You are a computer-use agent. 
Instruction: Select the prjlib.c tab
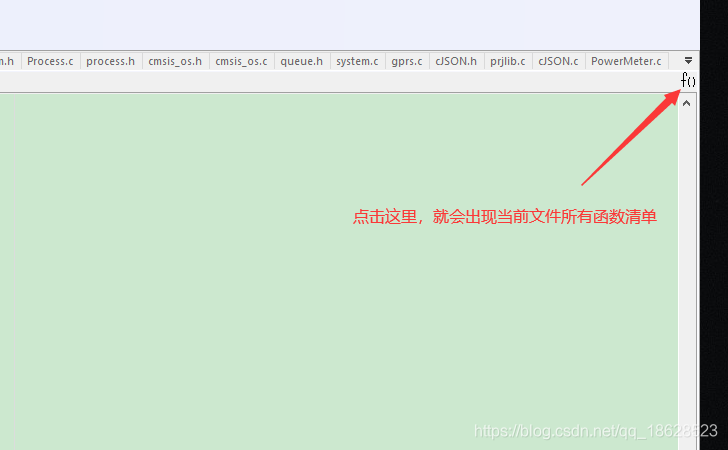507,61
